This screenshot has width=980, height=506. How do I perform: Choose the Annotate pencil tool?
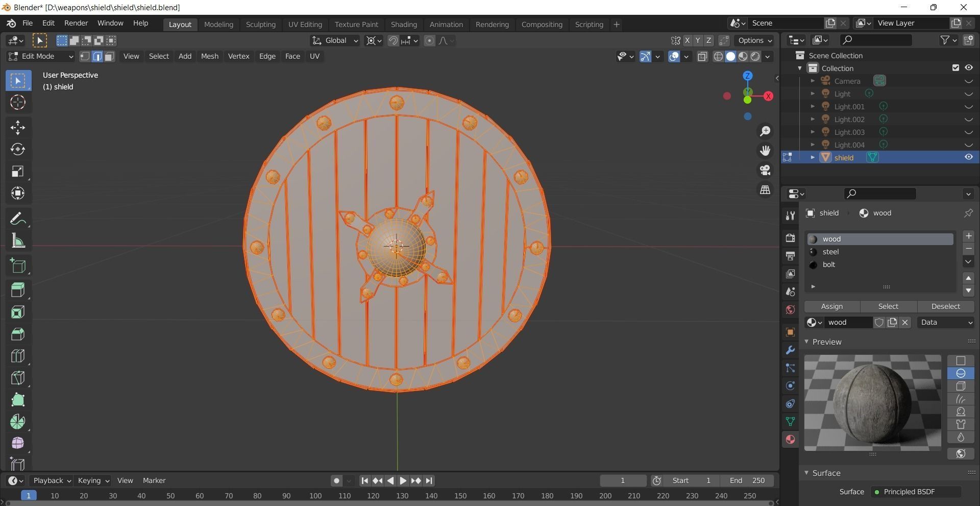pos(18,219)
